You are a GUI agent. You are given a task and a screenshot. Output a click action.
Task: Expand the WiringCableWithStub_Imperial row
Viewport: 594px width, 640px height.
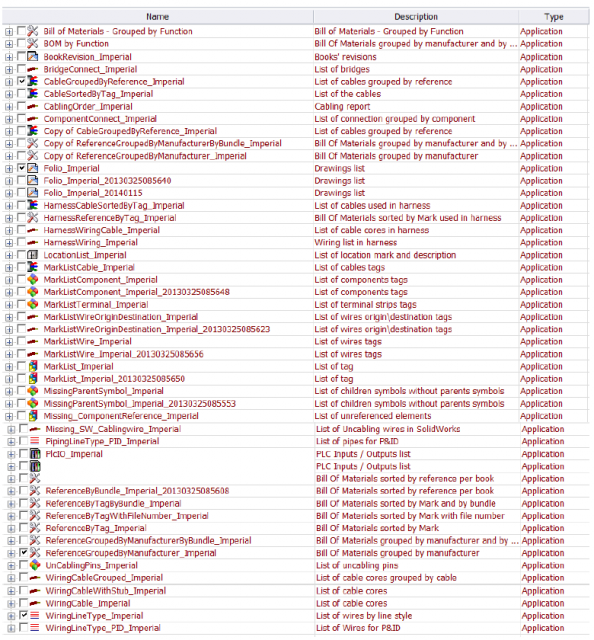(x=11, y=591)
